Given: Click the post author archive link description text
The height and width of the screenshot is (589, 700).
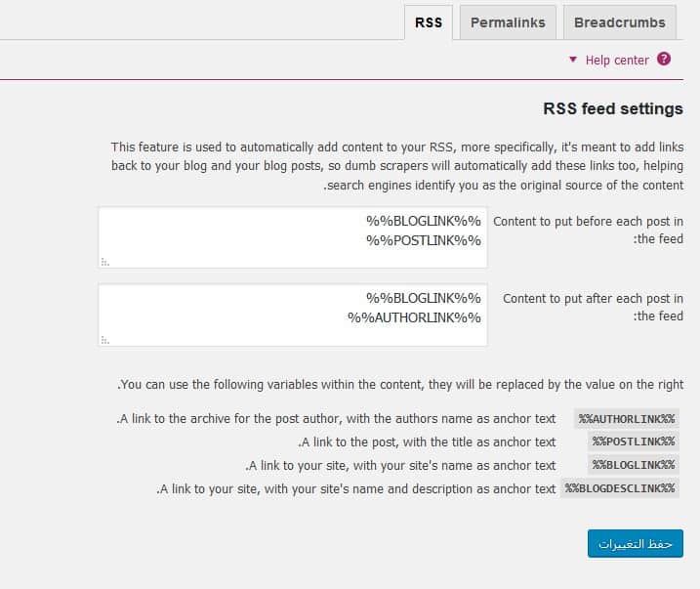Looking at the screenshot, I should [x=336, y=419].
